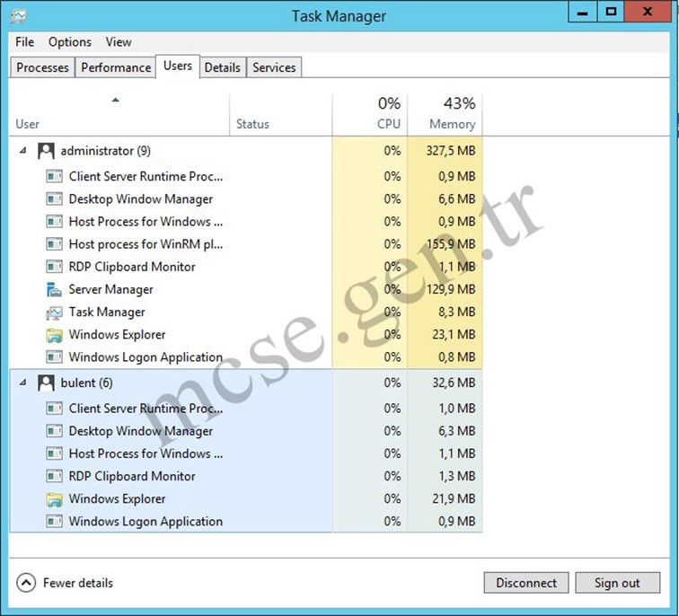
Task: Click the bulent user avatar icon
Action: [46, 383]
